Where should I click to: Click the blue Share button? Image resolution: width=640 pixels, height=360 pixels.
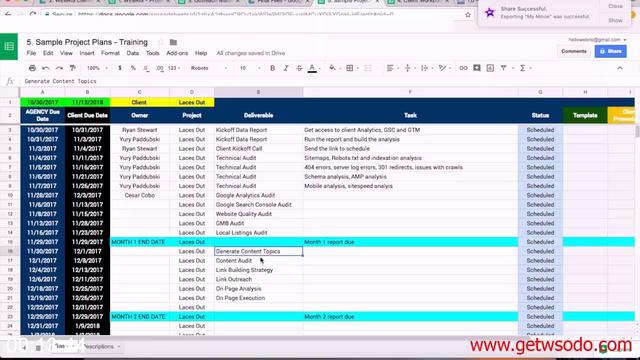pyautogui.click(x=611, y=51)
